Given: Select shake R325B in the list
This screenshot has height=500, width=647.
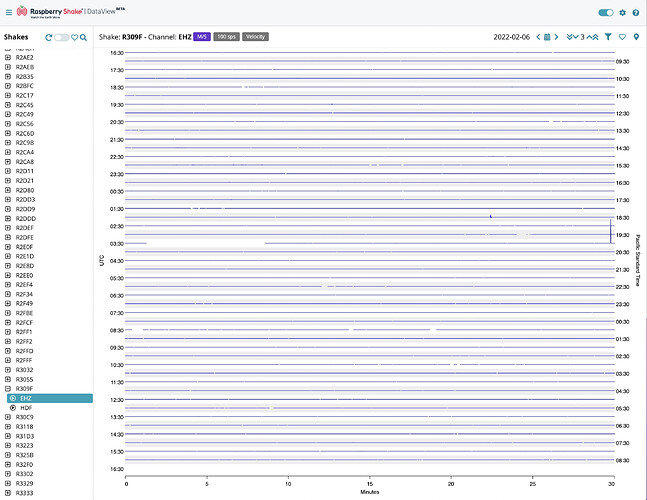Looking at the screenshot, I should (24, 455).
